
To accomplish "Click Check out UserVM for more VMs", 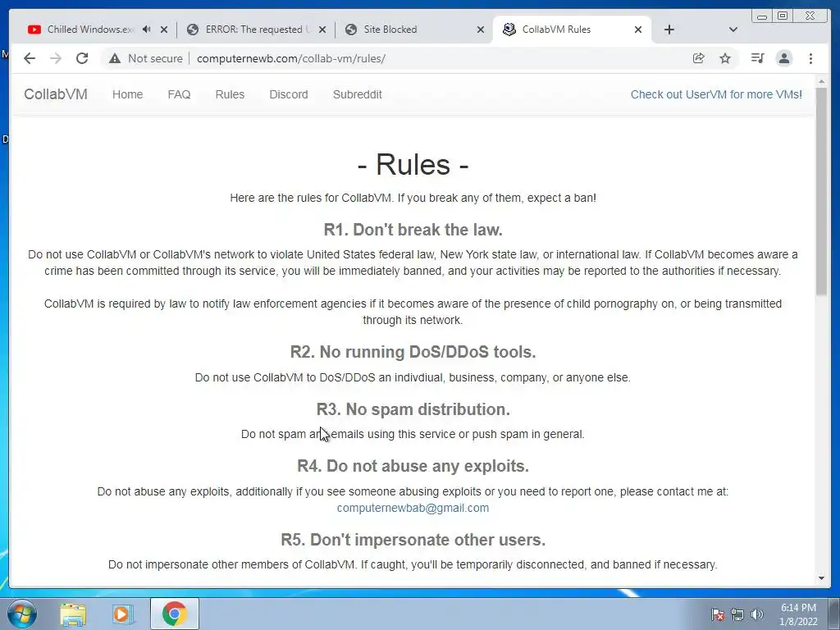I will pyautogui.click(x=716, y=94).
